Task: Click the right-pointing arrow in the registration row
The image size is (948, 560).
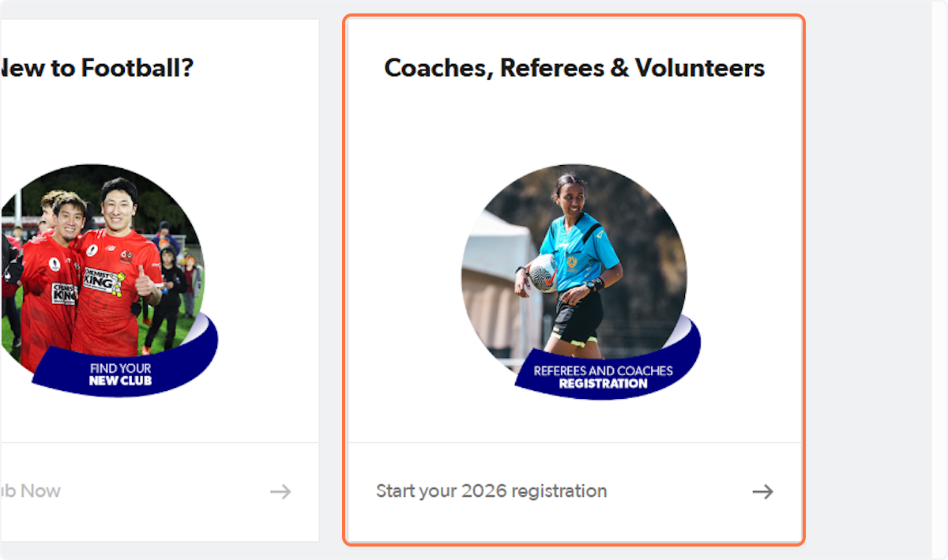Action: [x=762, y=491]
